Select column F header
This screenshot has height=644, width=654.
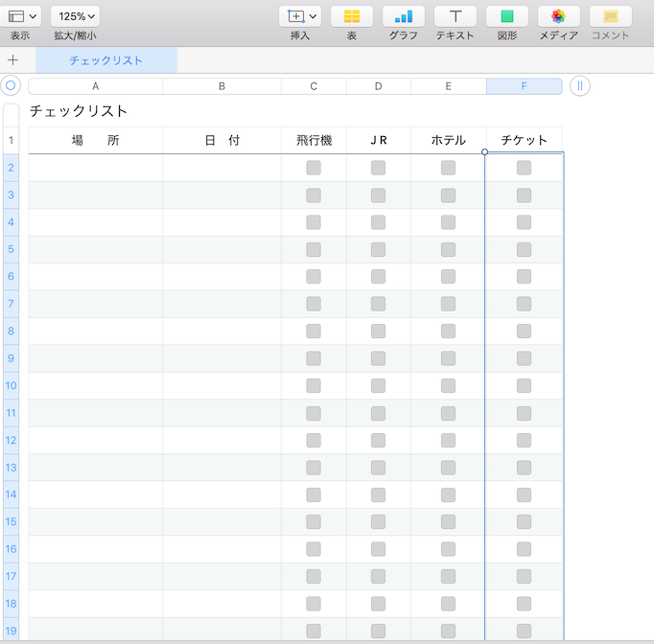[524, 86]
